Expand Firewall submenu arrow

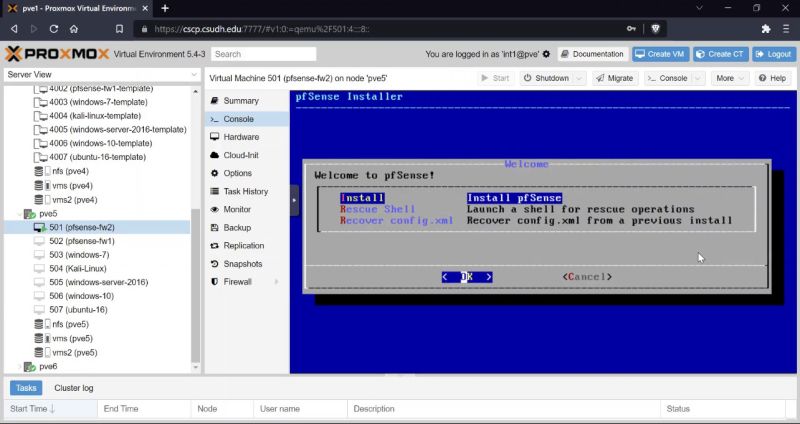tap(277, 282)
